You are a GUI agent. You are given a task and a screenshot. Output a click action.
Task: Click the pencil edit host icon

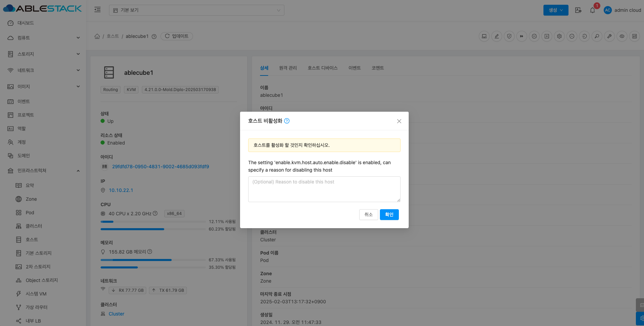[x=496, y=36]
